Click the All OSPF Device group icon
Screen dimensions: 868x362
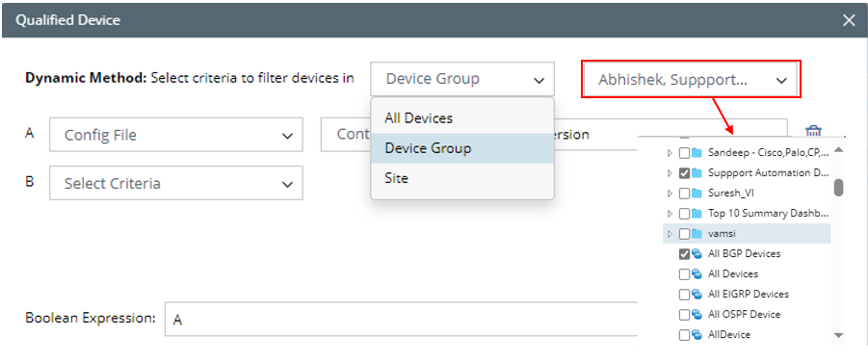[x=697, y=315]
